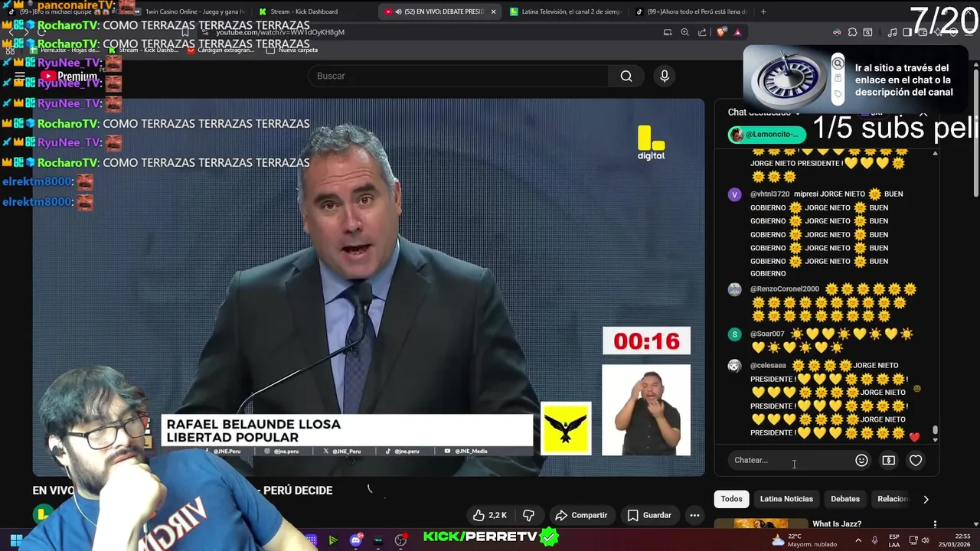Click the video player on Rafael Belaunde

(x=368, y=287)
